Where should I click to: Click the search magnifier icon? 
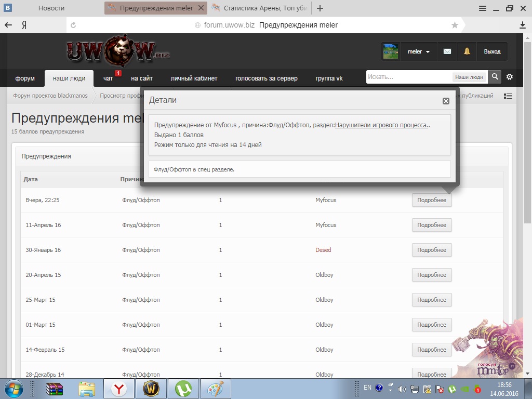(495, 77)
